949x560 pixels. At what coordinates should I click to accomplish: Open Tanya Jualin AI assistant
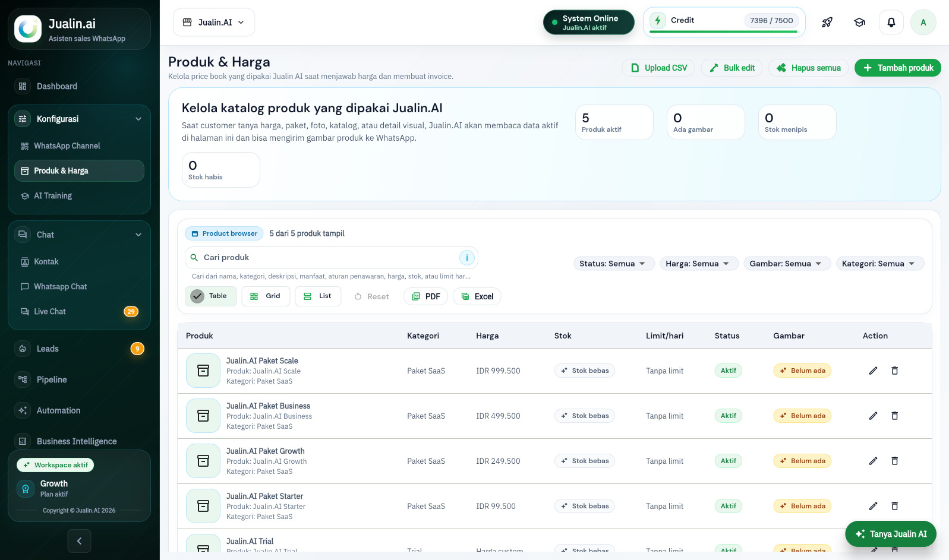click(x=891, y=534)
